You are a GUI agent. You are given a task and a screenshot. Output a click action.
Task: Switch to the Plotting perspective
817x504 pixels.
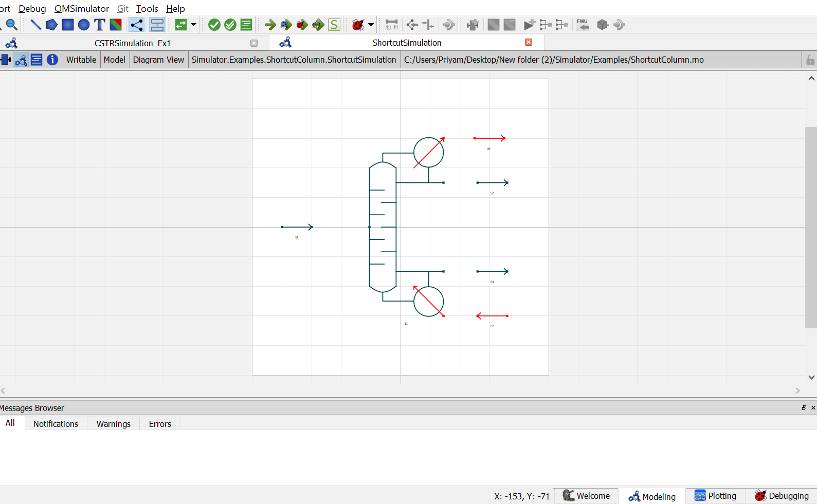pos(715,496)
